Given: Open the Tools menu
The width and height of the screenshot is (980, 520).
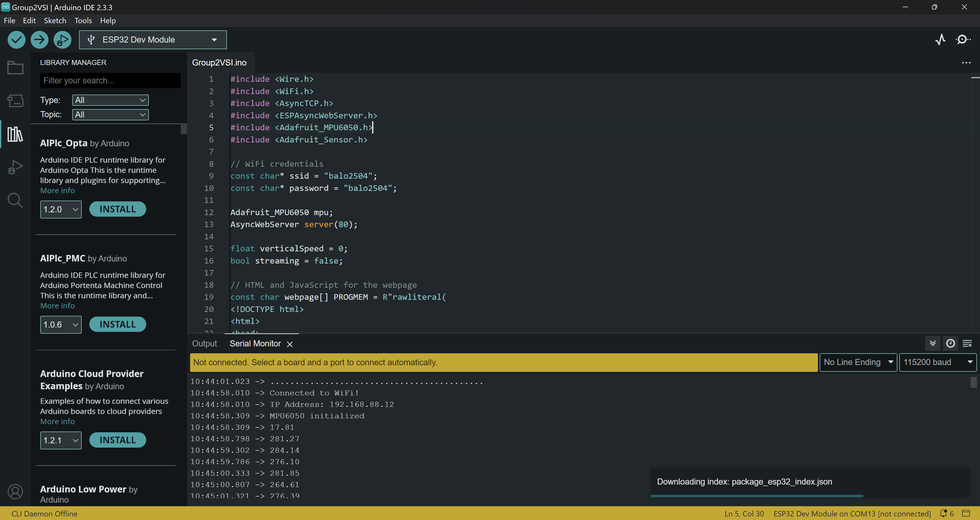Looking at the screenshot, I should tap(83, 21).
